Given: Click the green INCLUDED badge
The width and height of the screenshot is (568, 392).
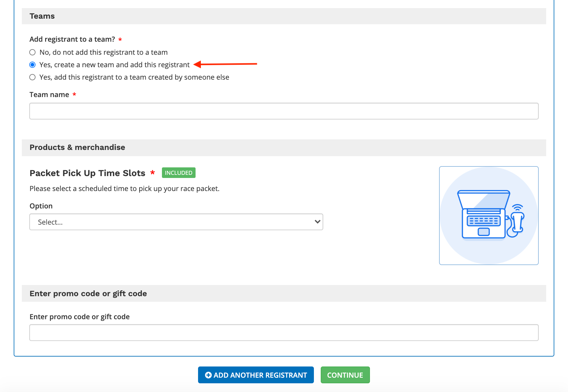Looking at the screenshot, I should (178, 173).
